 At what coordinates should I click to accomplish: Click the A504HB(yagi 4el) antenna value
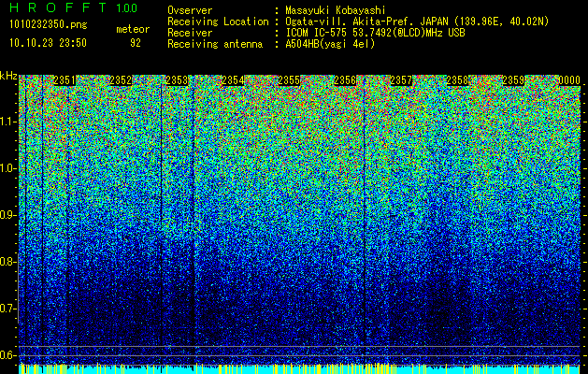330,44
